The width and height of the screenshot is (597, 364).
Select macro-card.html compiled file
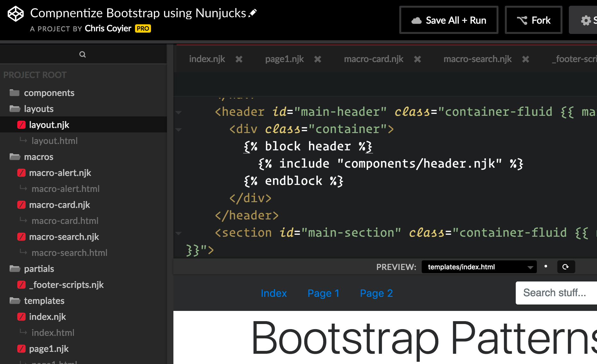65,221
